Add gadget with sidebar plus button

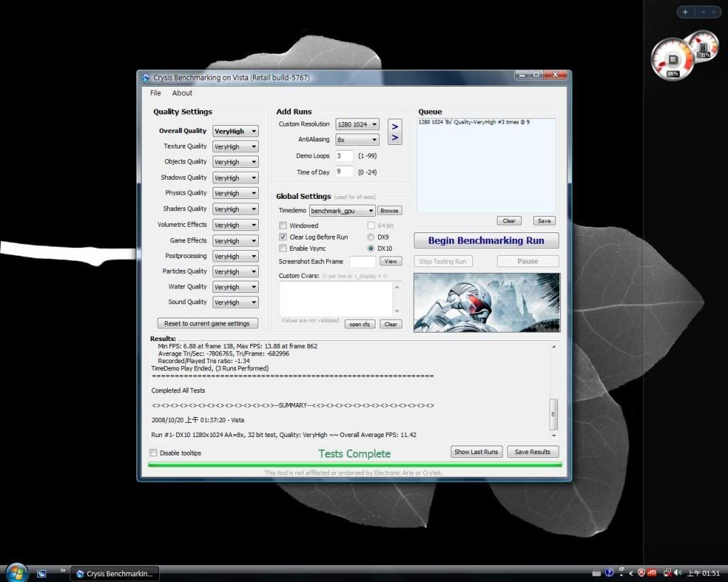[685, 12]
